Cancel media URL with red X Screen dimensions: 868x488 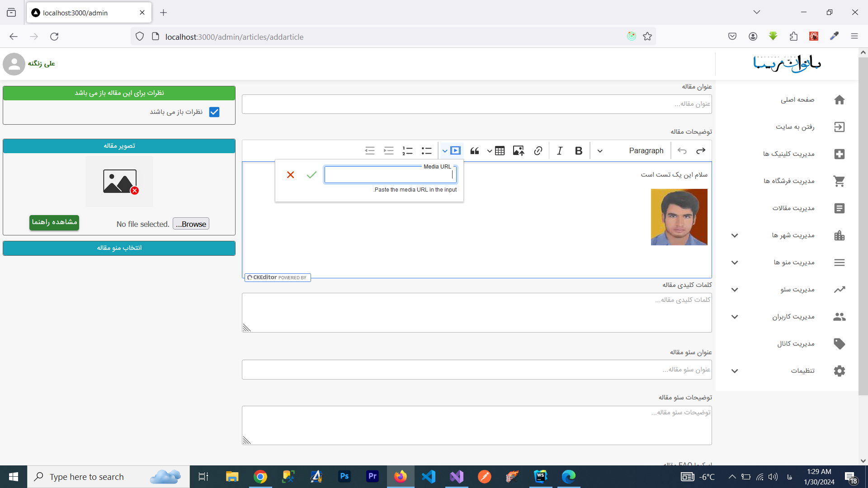click(290, 175)
